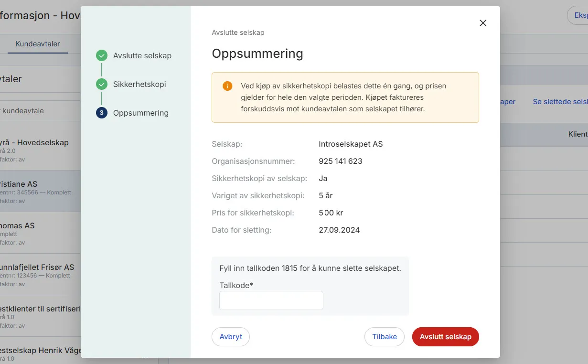The image size is (588, 364).
Task: Click the deletion date 27.09.2024
Action: click(x=339, y=230)
